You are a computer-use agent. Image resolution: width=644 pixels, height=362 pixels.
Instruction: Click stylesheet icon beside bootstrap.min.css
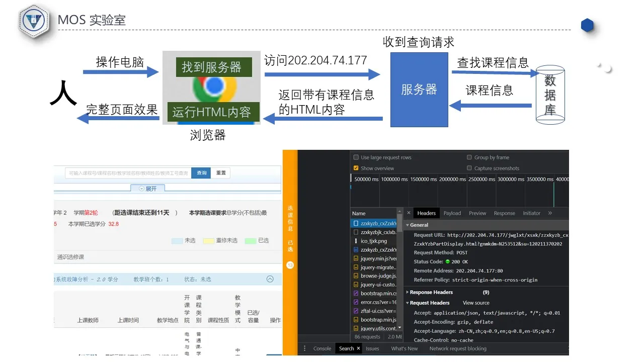point(355,293)
